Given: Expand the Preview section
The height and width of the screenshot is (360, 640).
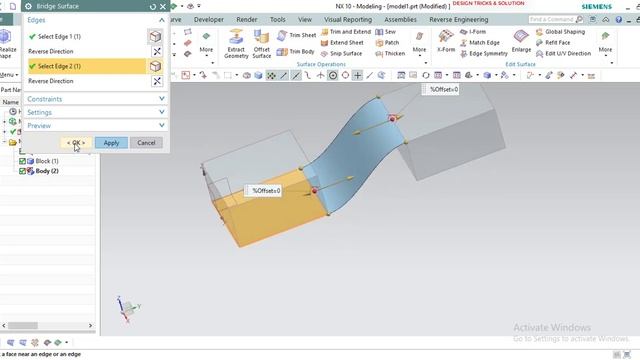Looking at the screenshot, I should (x=96, y=125).
